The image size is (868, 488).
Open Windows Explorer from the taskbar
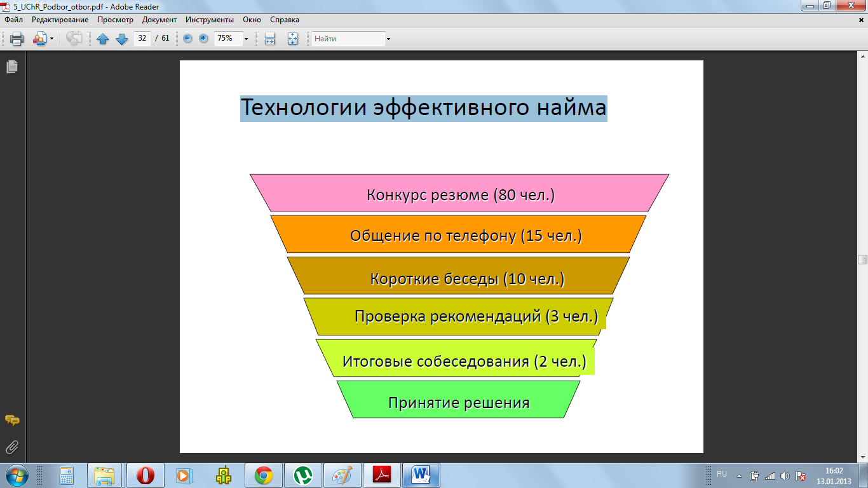105,475
